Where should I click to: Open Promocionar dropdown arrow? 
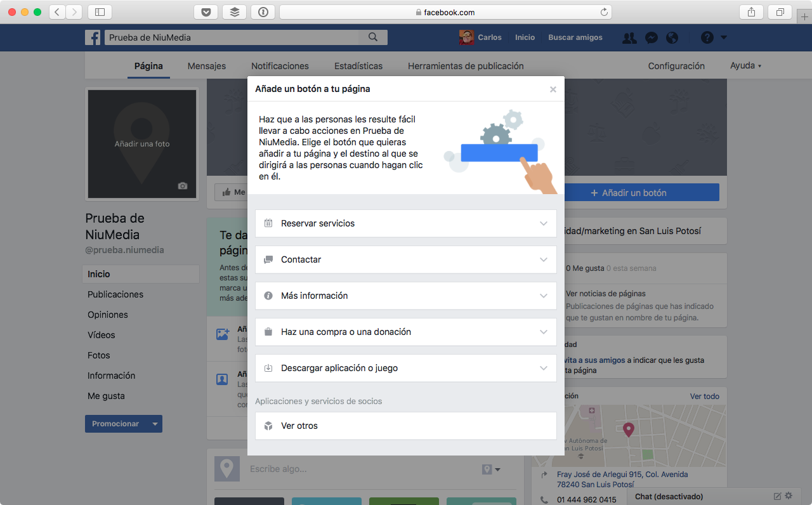154,424
